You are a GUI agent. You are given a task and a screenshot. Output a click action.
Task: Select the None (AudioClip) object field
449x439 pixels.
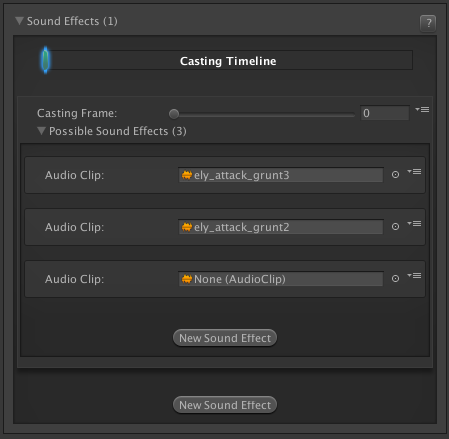point(281,279)
